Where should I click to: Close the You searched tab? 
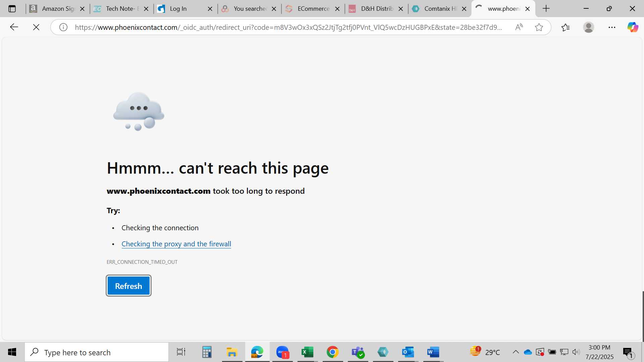[274, 9]
